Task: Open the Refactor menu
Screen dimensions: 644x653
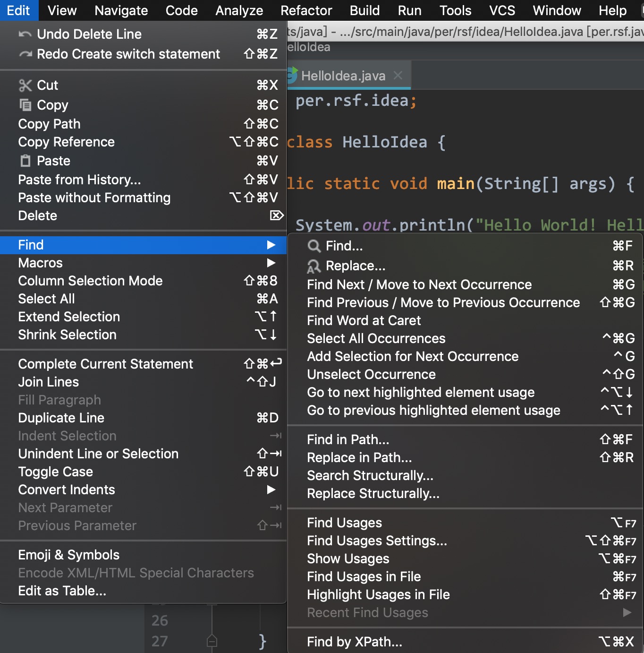Action: click(x=306, y=10)
